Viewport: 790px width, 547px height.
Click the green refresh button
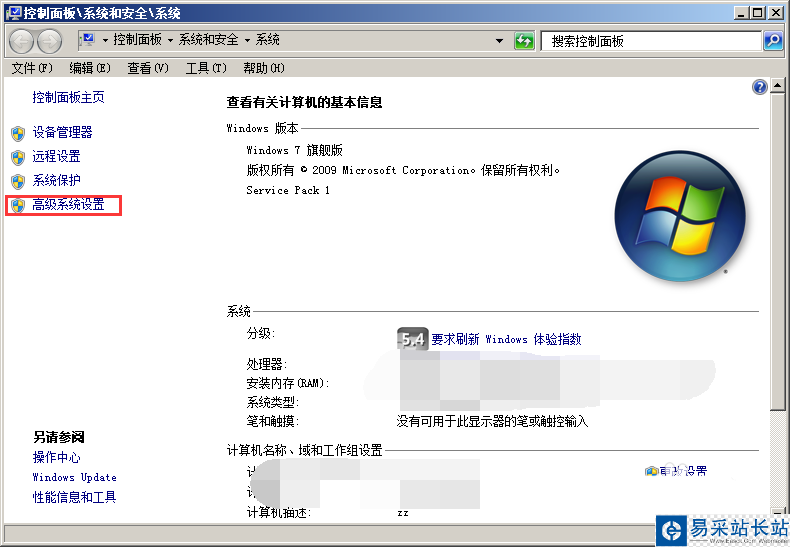[x=524, y=40]
